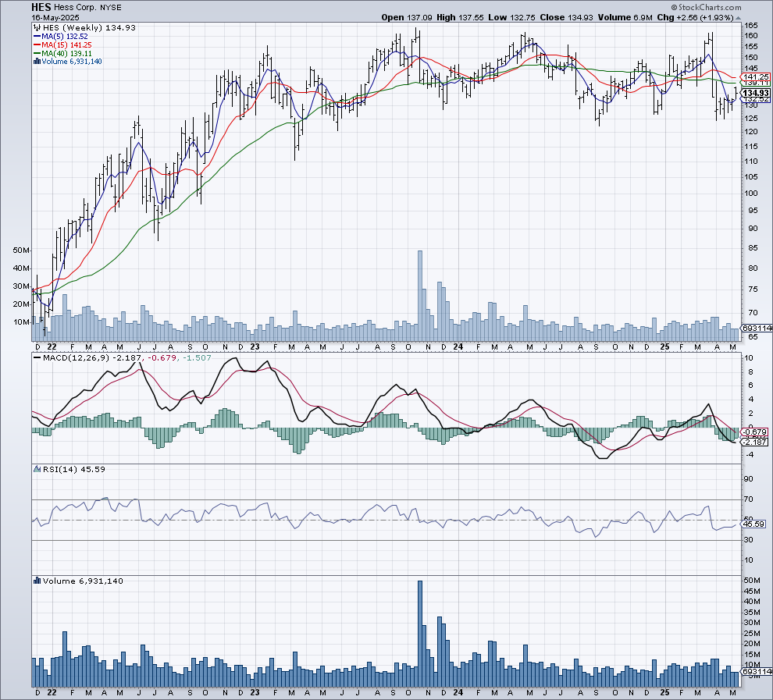The image size is (773, 700).
Task: Click the bold 134.93 last-price tag on axis
Action: [756, 93]
